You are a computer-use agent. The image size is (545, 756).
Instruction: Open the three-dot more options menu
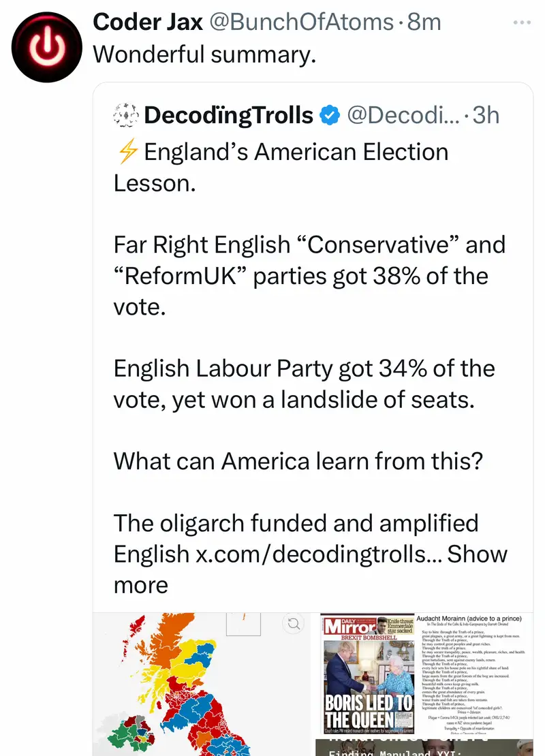[521, 22]
